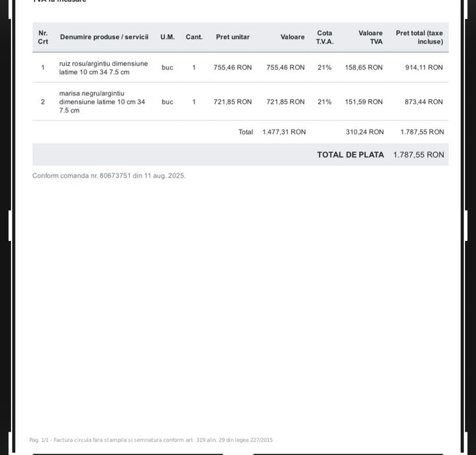Click the 1.477,31 RON subtotal value
The height and width of the screenshot is (455, 476).
click(284, 132)
